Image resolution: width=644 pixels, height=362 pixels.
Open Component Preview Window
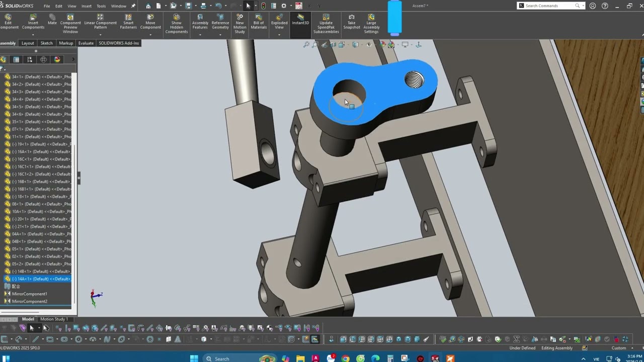pos(70,24)
